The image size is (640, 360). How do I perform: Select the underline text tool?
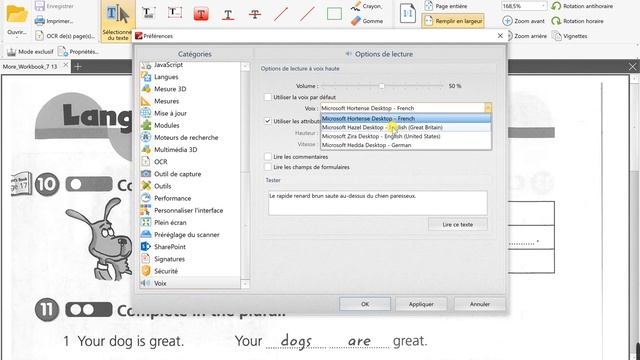pos(228,15)
